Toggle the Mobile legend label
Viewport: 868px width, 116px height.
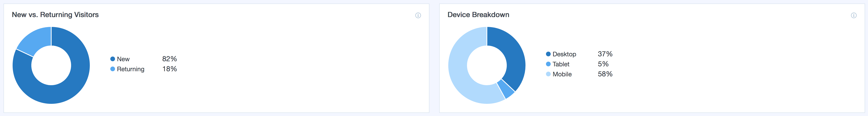562,74
